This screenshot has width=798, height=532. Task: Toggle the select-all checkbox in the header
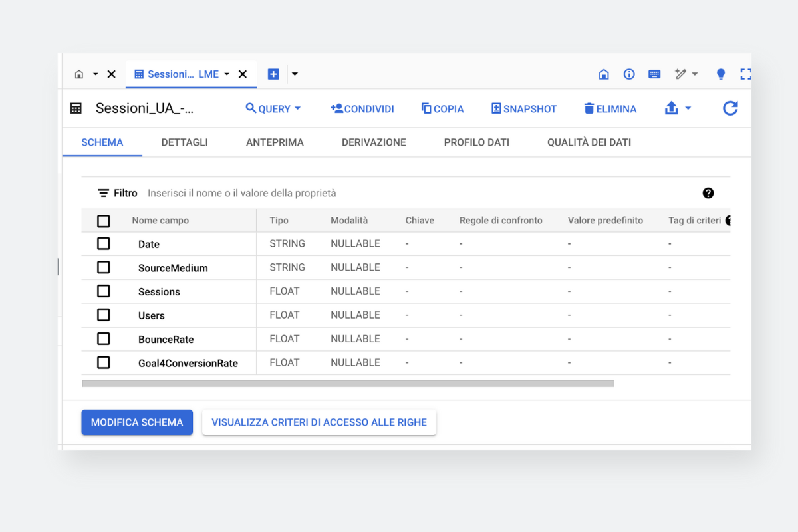tap(104, 221)
